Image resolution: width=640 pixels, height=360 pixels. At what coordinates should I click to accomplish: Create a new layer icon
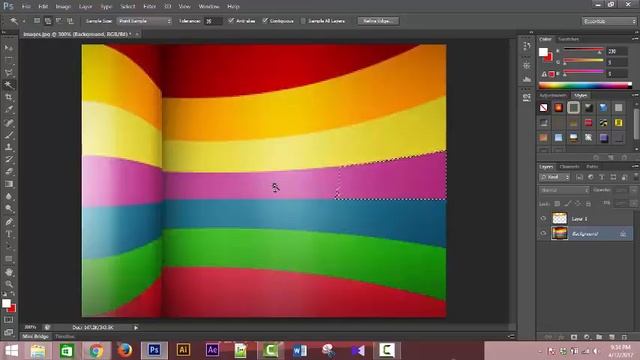(x=611, y=337)
